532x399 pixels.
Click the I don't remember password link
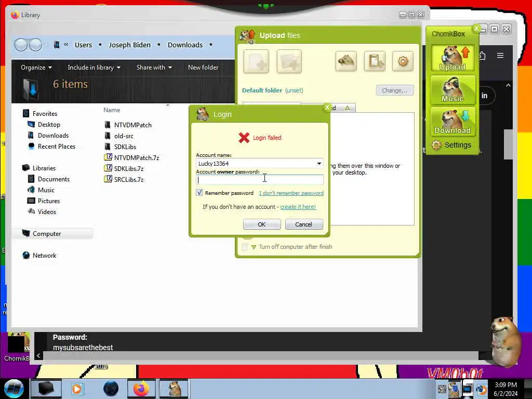[x=291, y=193]
